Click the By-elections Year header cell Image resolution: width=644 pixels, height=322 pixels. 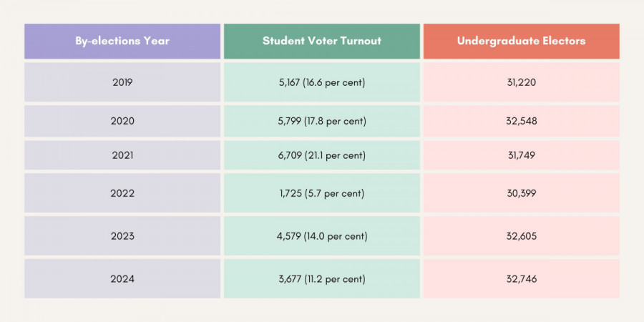pyautogui.click(x=122, y=41)
